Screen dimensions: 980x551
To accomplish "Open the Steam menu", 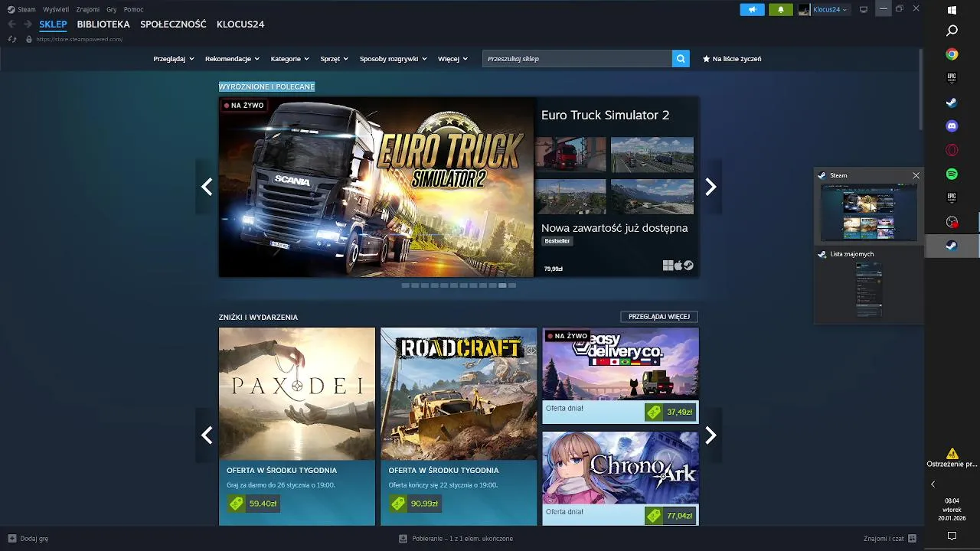I will tap(27, 9).
